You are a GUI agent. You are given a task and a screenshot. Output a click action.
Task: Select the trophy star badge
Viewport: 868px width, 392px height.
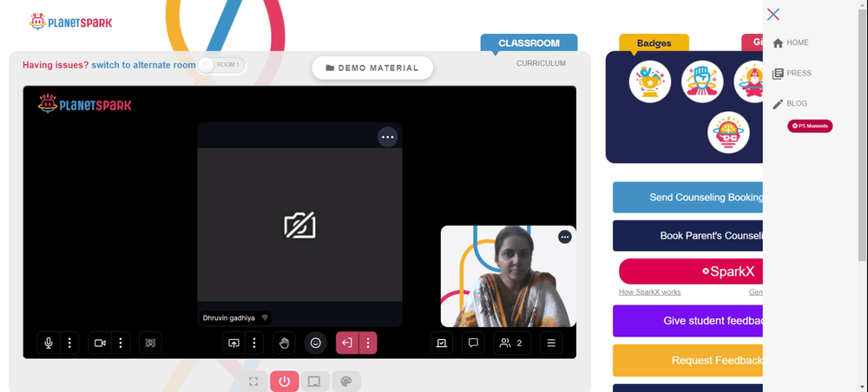(650, 82)
